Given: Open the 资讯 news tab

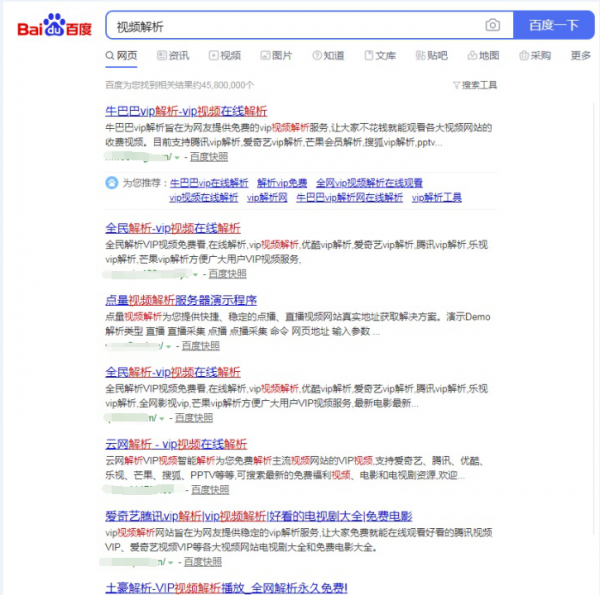Looking at the screenshot, I should 173,56.
